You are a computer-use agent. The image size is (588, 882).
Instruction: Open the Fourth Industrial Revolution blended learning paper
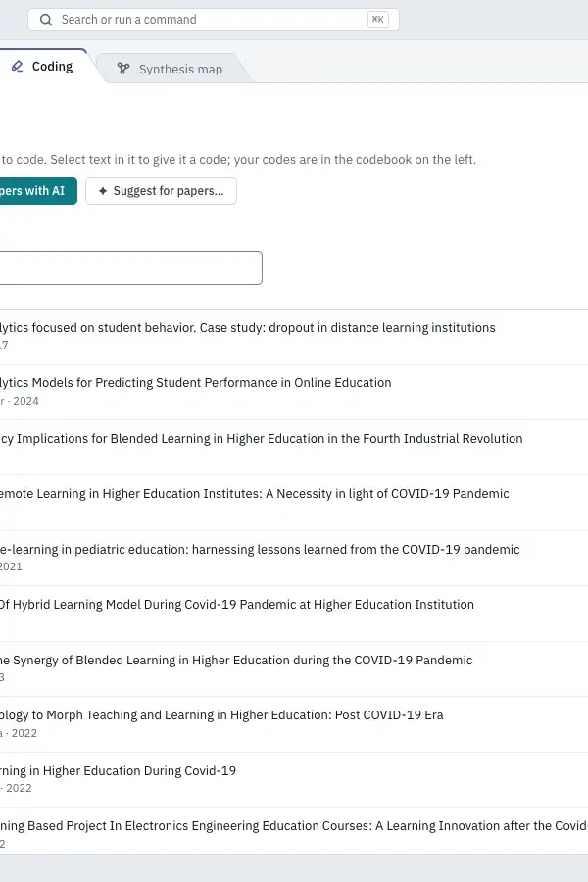pyautogui.click(x=294, y=447)
